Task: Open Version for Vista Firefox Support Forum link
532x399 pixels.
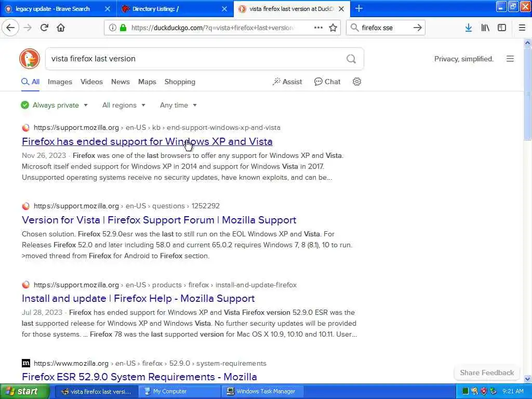Action: point(159,220)
